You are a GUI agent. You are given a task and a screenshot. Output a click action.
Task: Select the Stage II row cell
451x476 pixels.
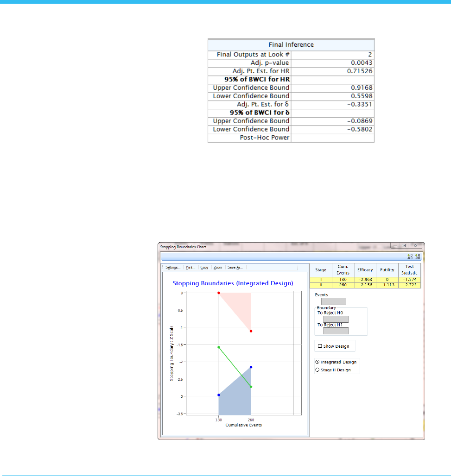tap(321, 285)
